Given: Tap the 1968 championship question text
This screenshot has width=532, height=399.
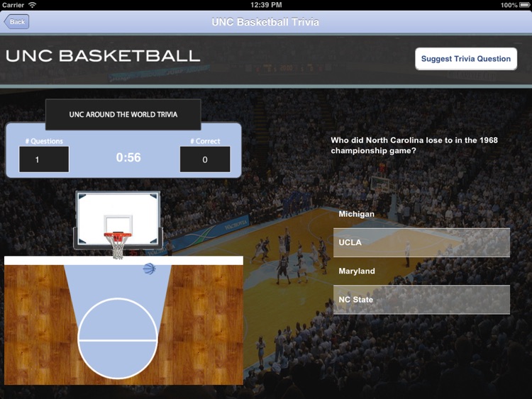Looking at the screenshot, I should click(x=414, y=145).
